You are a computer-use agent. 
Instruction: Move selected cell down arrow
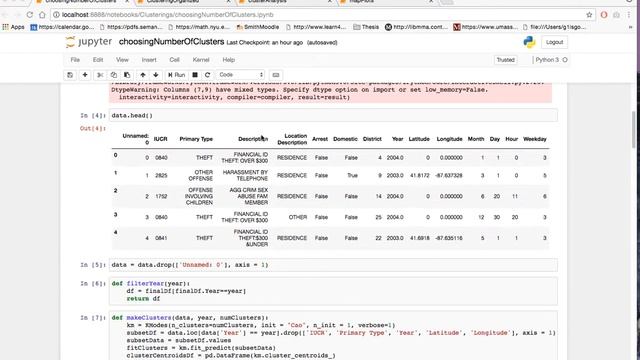156,75
